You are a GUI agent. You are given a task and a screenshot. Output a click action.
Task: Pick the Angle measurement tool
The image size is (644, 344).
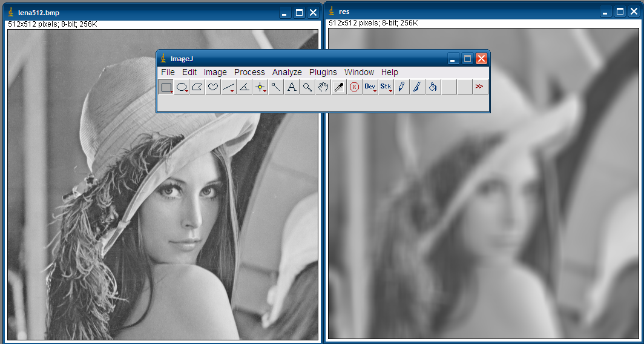point(245,87)
